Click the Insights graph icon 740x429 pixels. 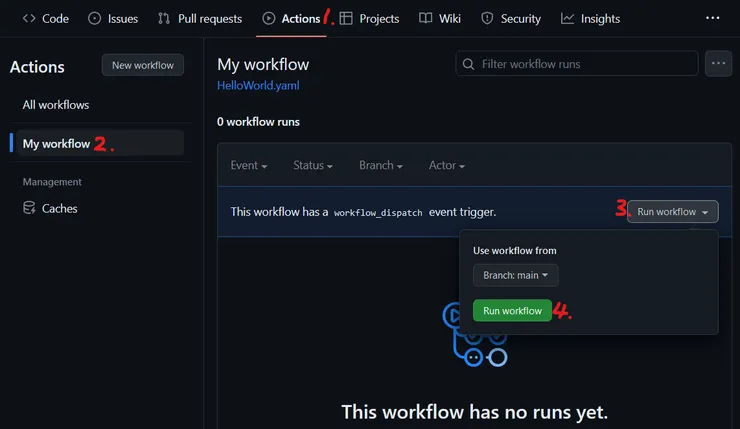click(567, 18)
